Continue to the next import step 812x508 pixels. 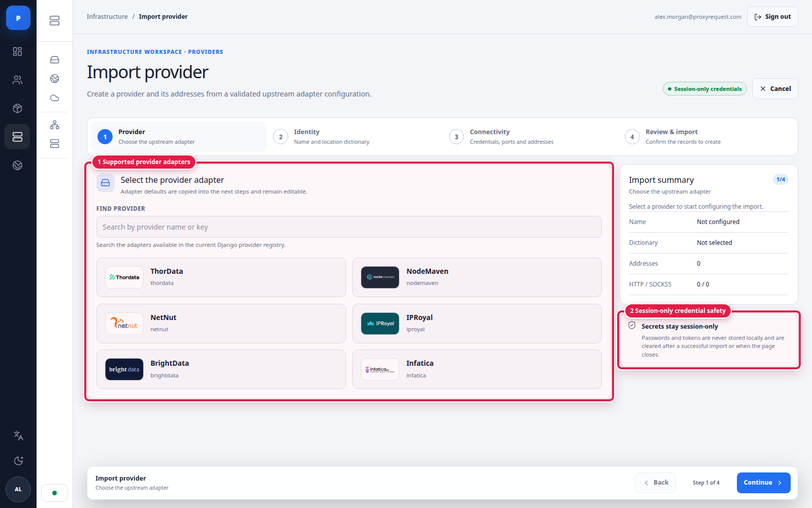click(763, 483)
